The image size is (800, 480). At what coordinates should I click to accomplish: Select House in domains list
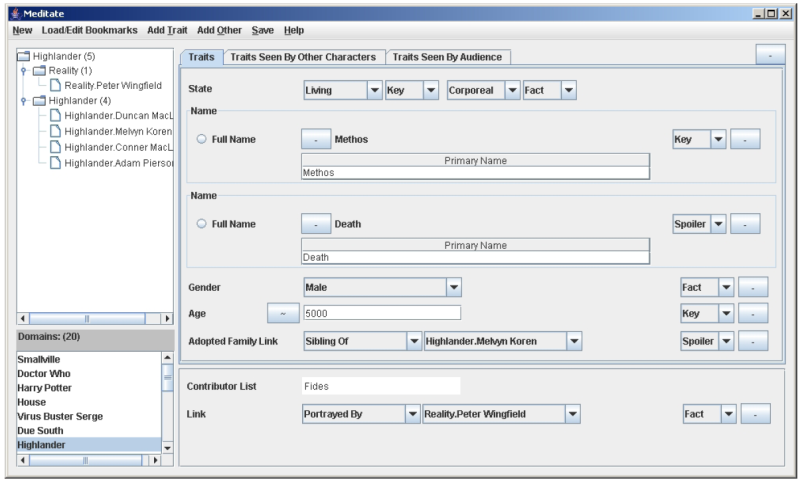coord(89,402)
